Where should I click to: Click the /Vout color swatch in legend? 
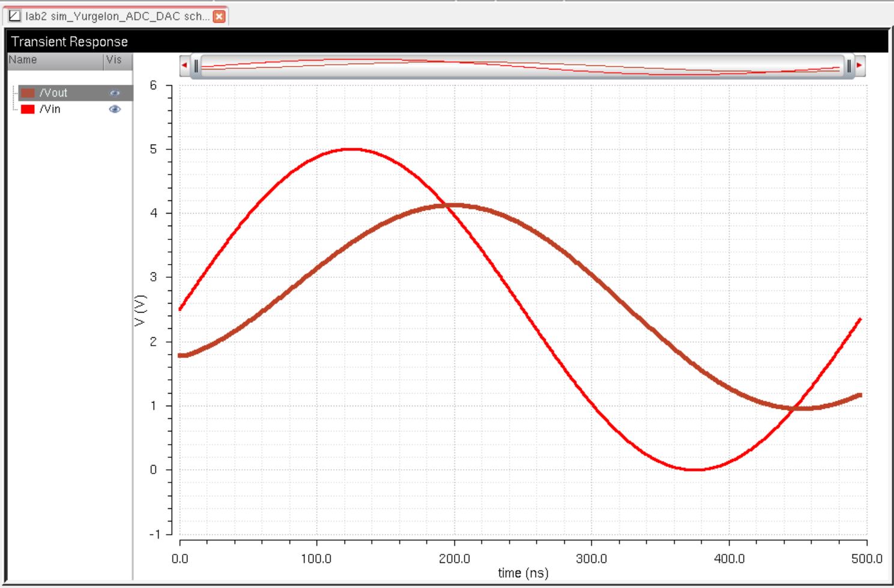tap(28, 93)
